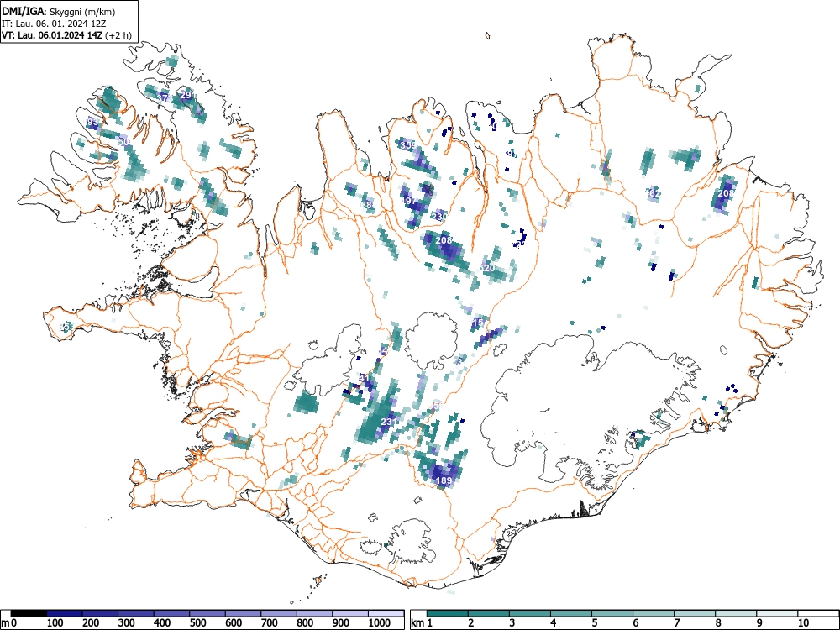Viewport: 840px width, 630px height.
Task: Click the "373" visibility value on the map
Action: coord(165,98)
